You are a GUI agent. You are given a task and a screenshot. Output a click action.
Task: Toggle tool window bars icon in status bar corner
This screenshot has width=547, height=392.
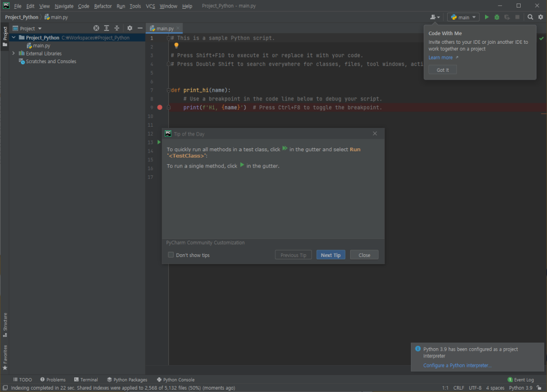(x=5, y=388)
